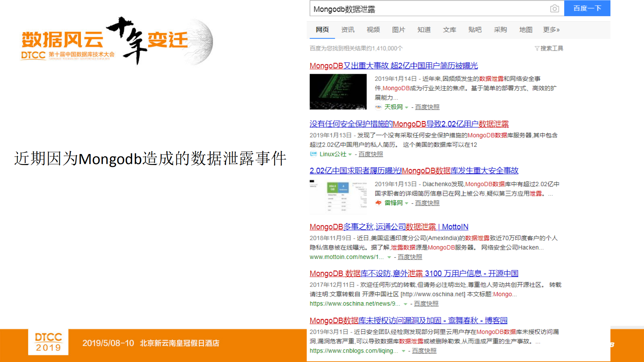The image size is (644, 362).
Task: Click the 雷锋网 source site icon
Action: point(379,203)
